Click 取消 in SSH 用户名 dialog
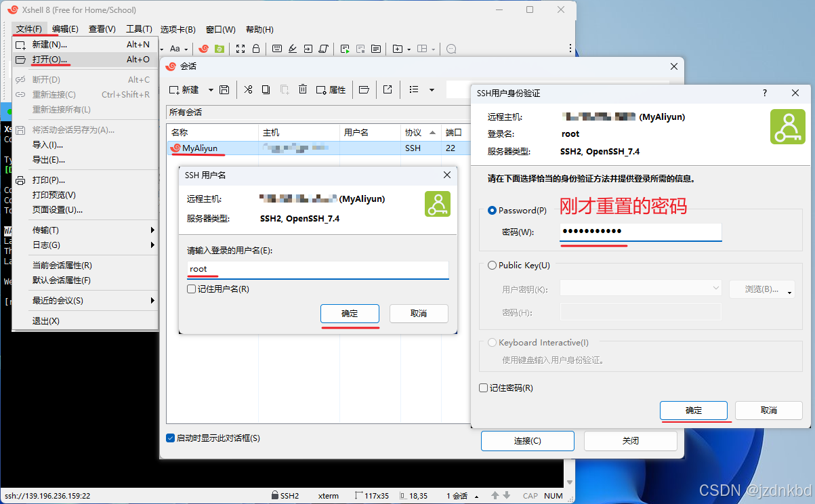Image resolution: width=815 pixels, height=504 pixels. pyautogui.click(x=419, y=314)
